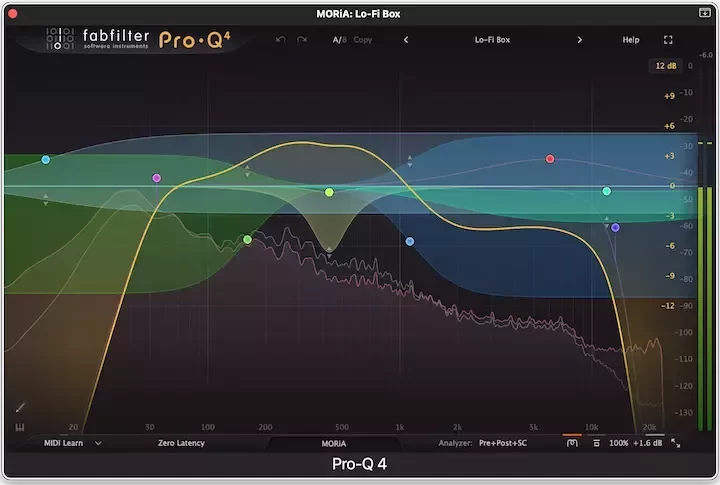The image size is (720, 485).
Task: Show the piano keyboard display icon
Action: [x=20, y=428]
